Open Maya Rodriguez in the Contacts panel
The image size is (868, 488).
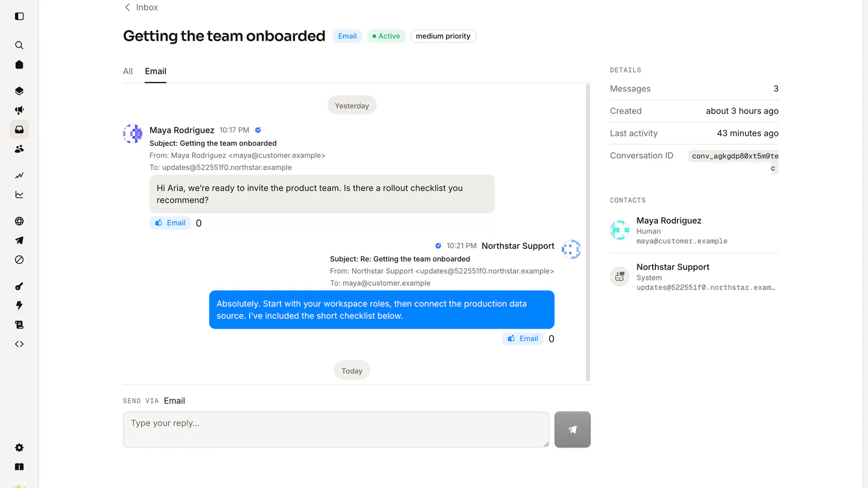[x=694, y=230]
